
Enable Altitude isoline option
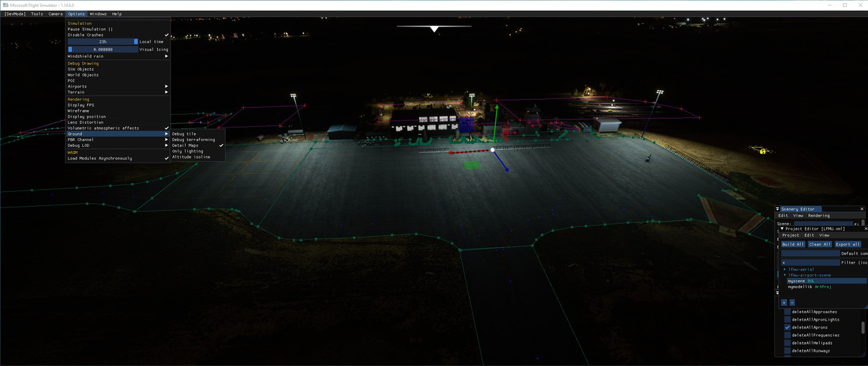tap(197, 157)
